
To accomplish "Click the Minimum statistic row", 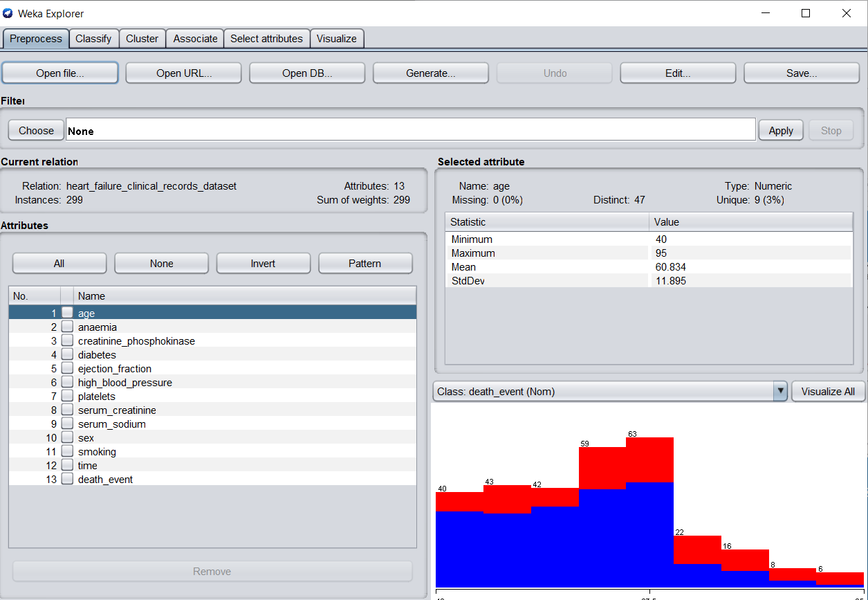I will [648, 239].
